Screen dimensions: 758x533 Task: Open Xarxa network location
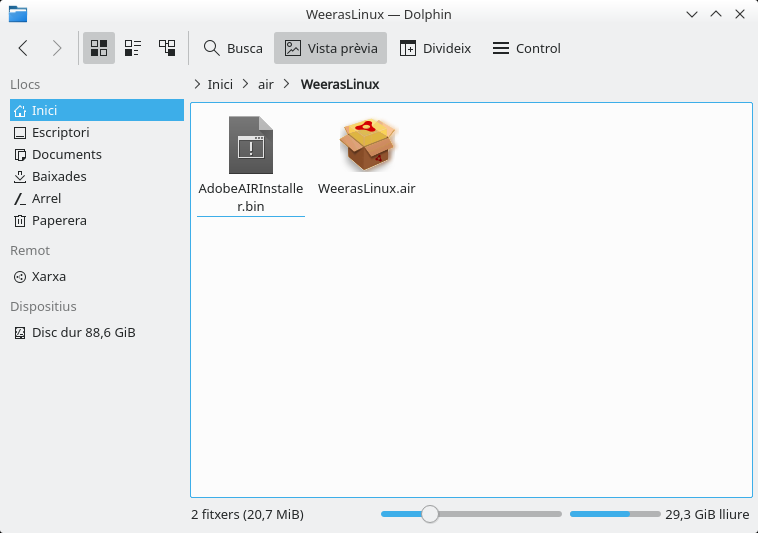click(x=97, y=276)
